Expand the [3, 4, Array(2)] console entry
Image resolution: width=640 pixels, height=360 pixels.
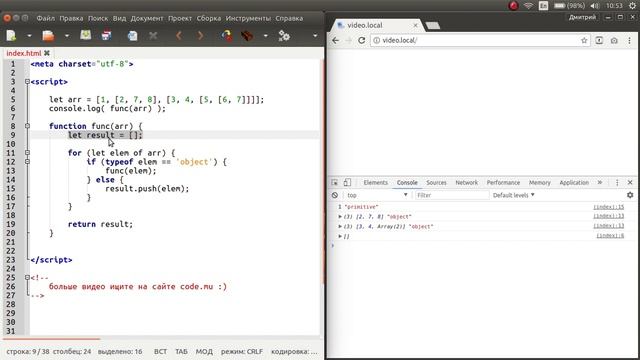[340, 227]
